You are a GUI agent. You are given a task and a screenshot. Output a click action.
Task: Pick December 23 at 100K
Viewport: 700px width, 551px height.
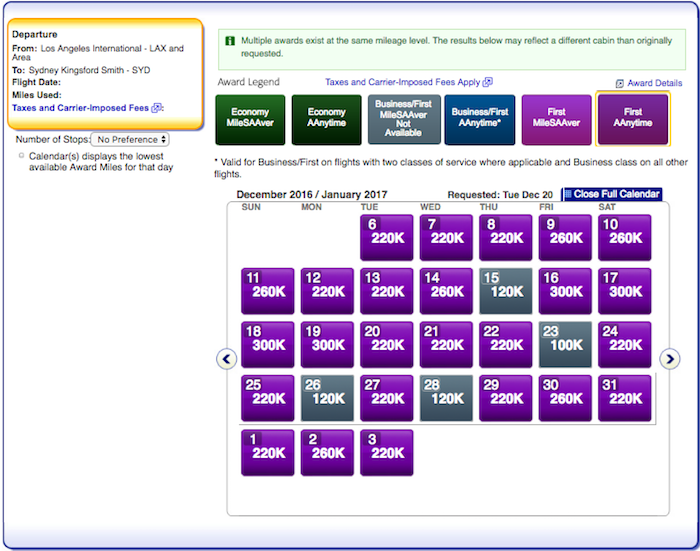[x=565, y=345]
